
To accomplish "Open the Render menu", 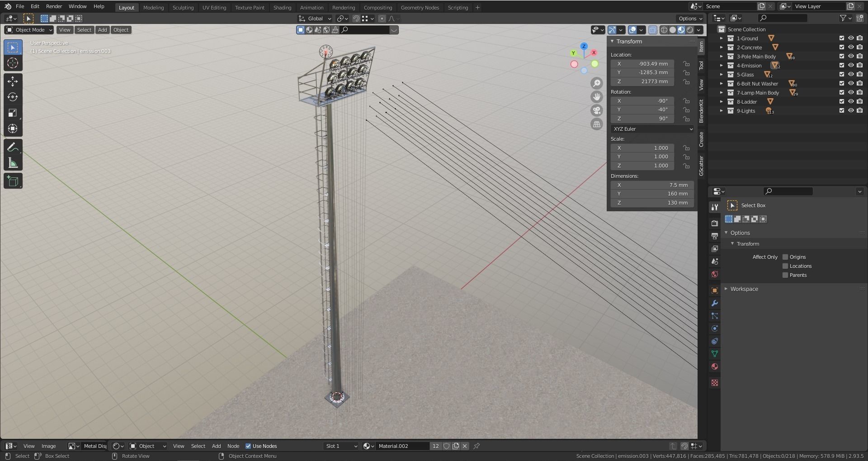I will coord(54,6).
